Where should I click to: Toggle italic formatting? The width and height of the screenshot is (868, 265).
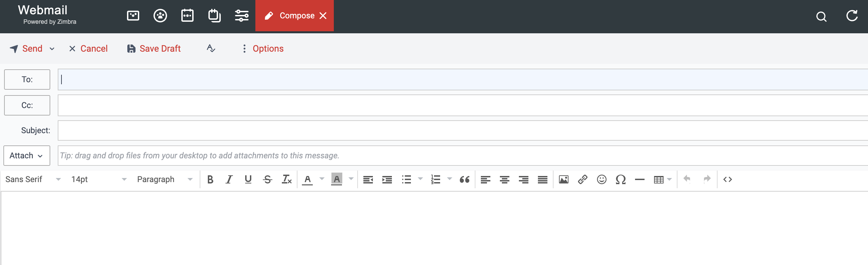(x=229, y=179)
